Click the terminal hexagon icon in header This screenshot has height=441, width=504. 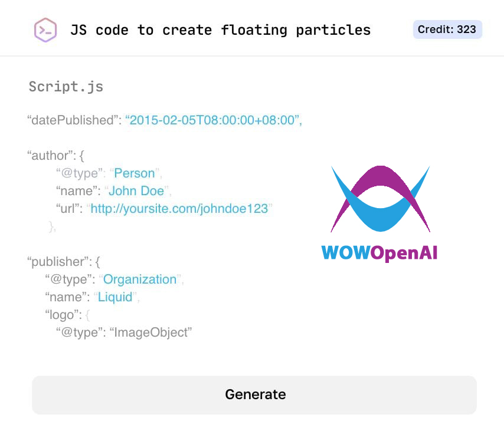click(x=45, y=29)
